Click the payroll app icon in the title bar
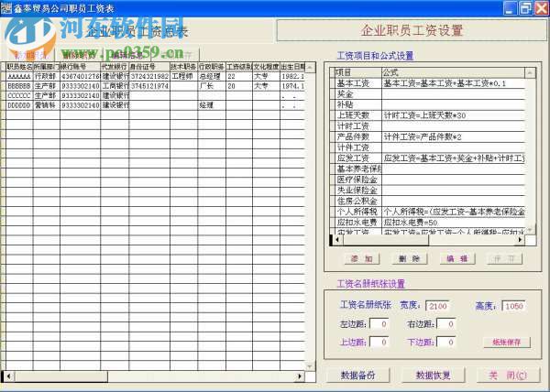Viewport: 550px width, 392px height. point(6,7)
